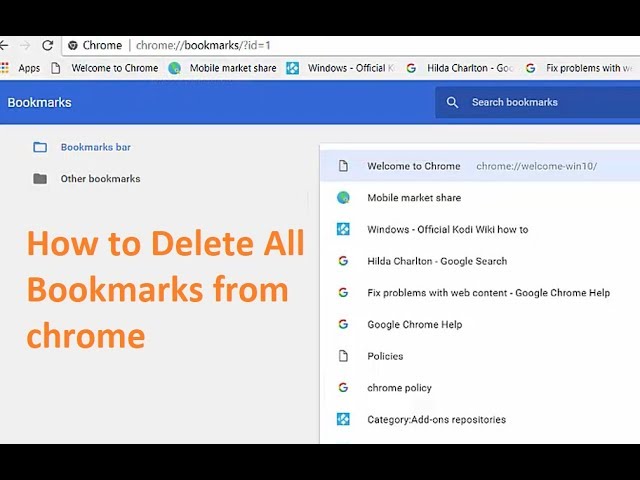Click the magnifier icon in search bookmarks
This screenshot has height=480, width=640.
click(452, 102)
